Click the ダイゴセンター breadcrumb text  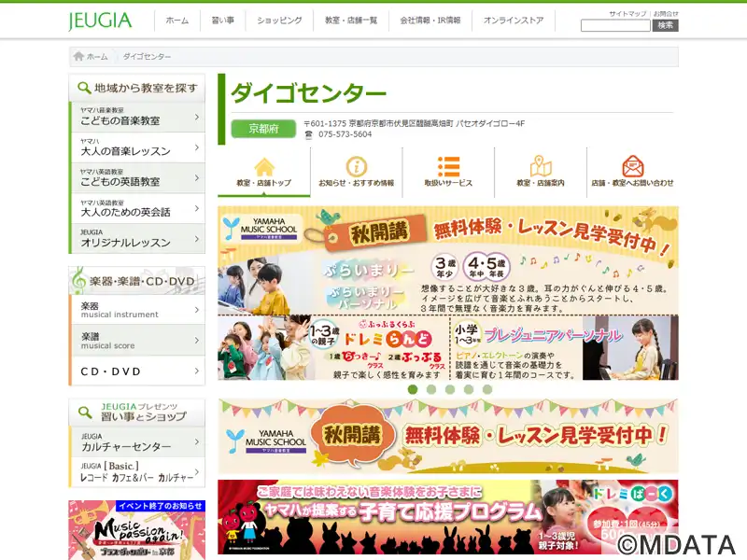pos(147,57)
